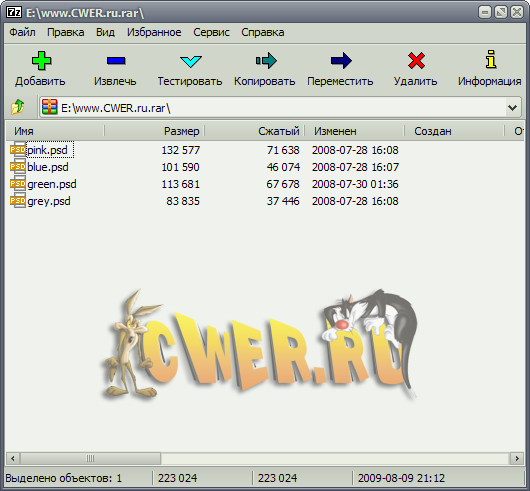Open the Избранное menu

154,32
